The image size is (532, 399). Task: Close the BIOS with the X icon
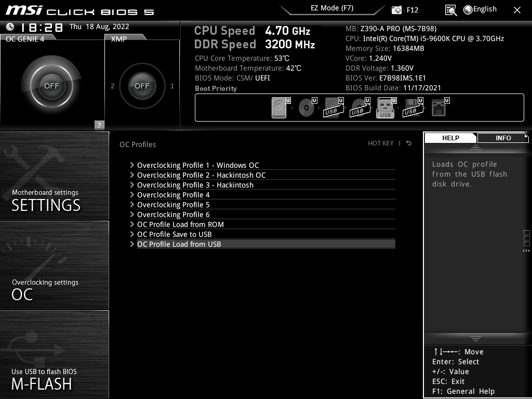click(x=517, y=10)
